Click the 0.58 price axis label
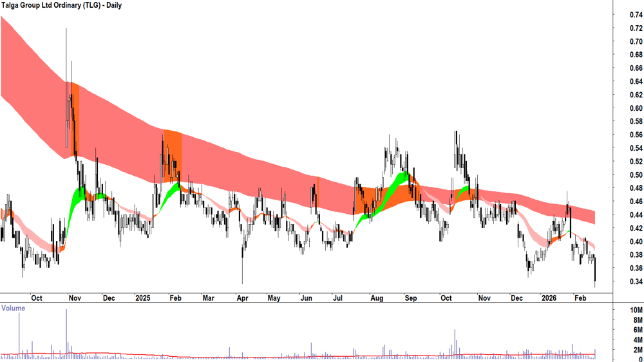Viewport: 644px width, 362px height. tap(636, 122)
